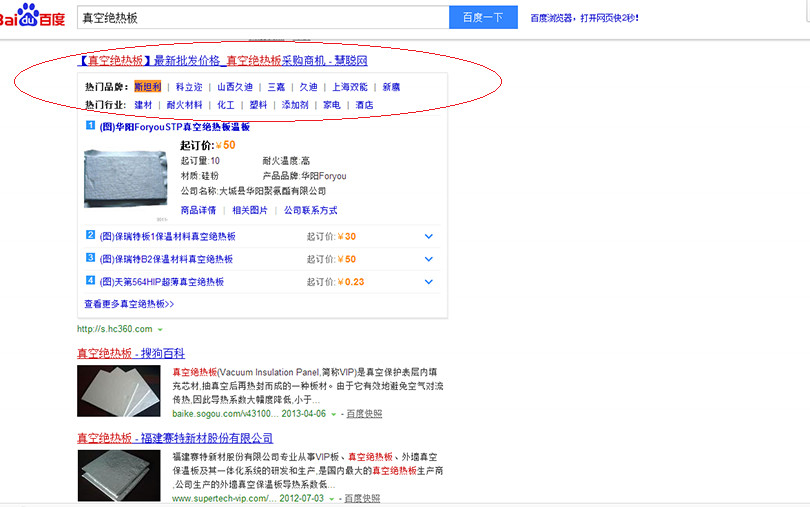Open the 塑料 industry link

point(258,105)
